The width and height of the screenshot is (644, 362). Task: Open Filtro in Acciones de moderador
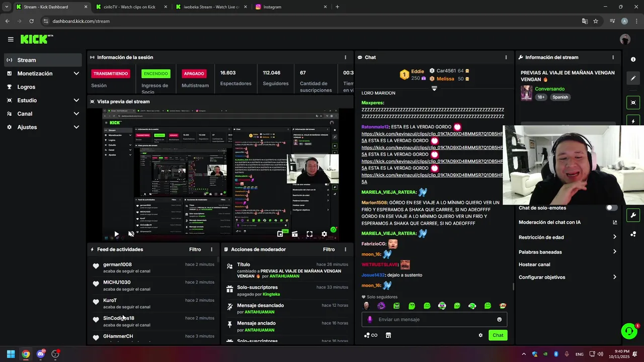(329, 249)
